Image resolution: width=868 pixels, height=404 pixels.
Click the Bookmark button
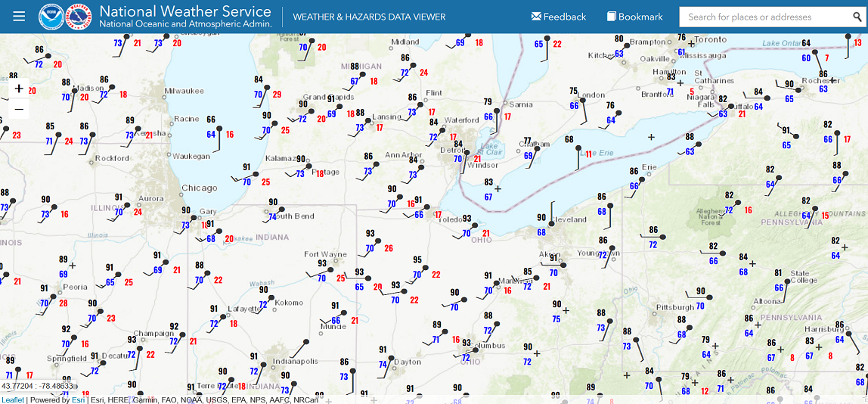tap(634, 17)
